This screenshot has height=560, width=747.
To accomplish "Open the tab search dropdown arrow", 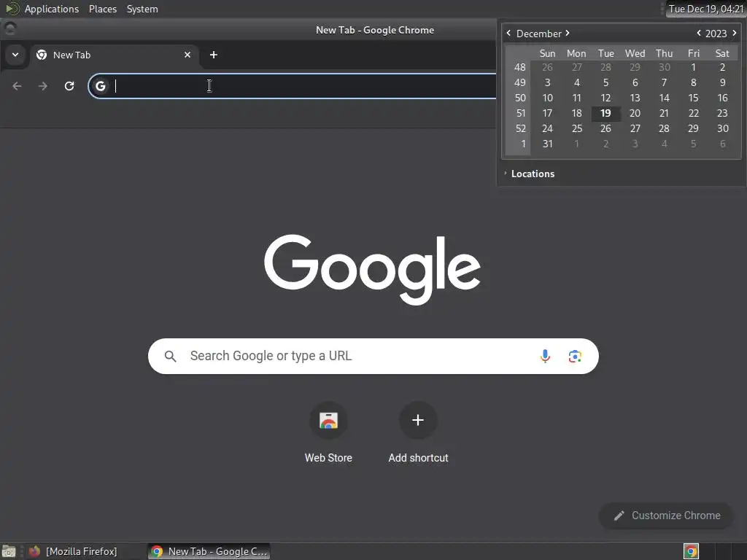I will 15,55.
